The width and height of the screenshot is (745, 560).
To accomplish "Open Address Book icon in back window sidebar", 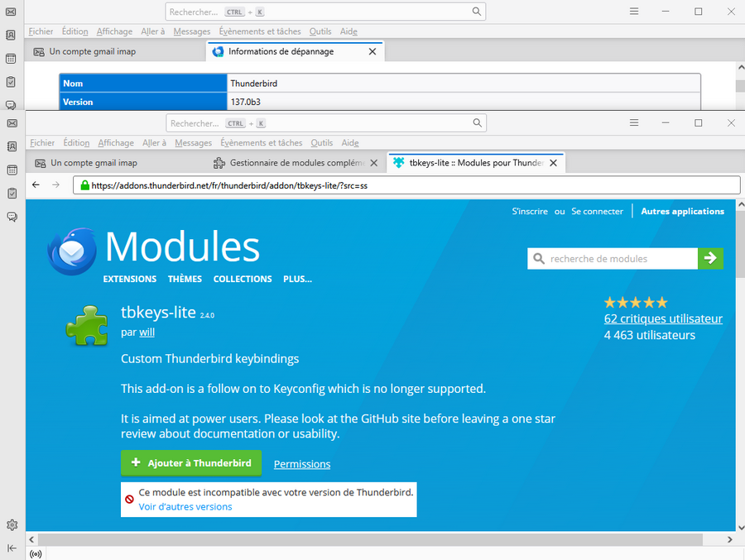I will [x=11, y=35].
